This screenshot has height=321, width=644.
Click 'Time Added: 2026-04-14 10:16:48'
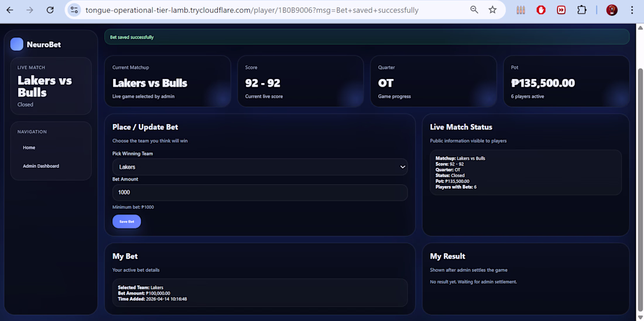152,299
